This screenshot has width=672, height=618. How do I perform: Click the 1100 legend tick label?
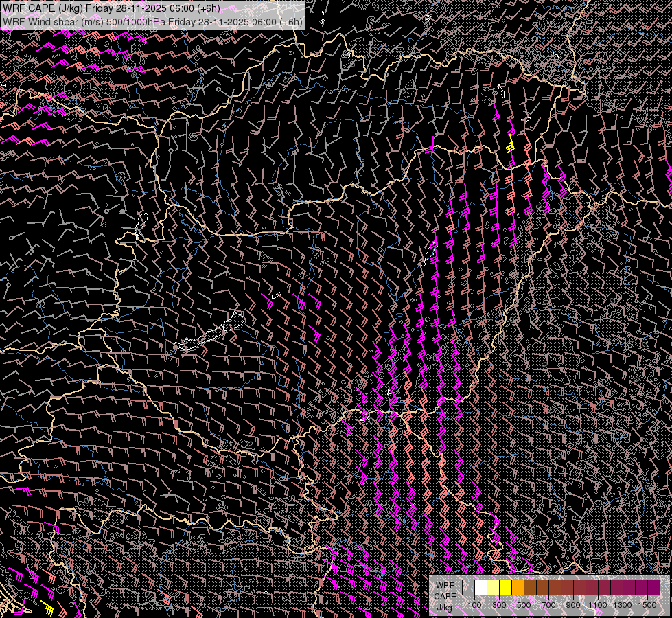pos(598,605)
